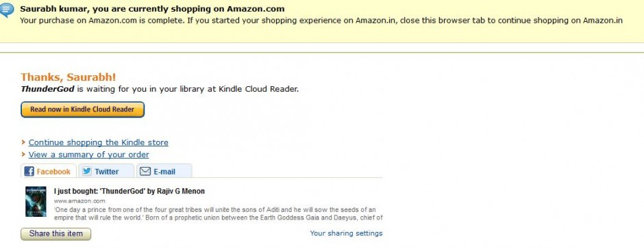Click the bold ThunderGod title in confirmation message
Viewport: 644px width, 249px height.
click(48, 89)
